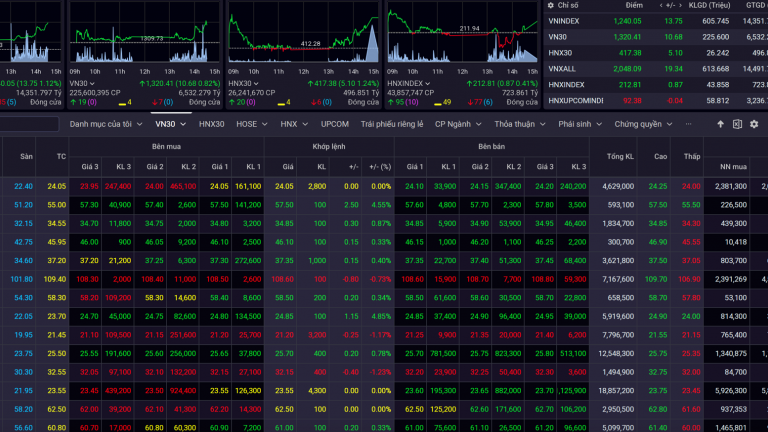Click the left arrow before +/- column
Viewport: 768px width, 432px height.
[661, 5]
